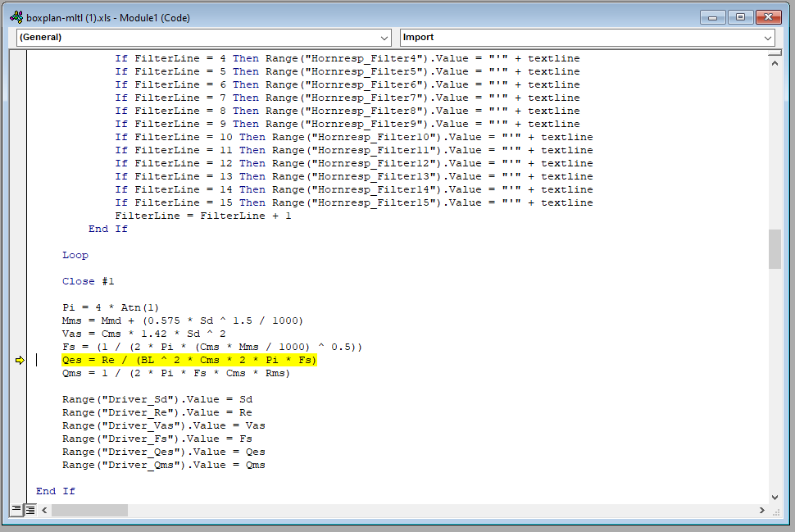This screenshot has height=532, width=795.
Task: Click the resize grip at window corner
Action: (775, 512)
